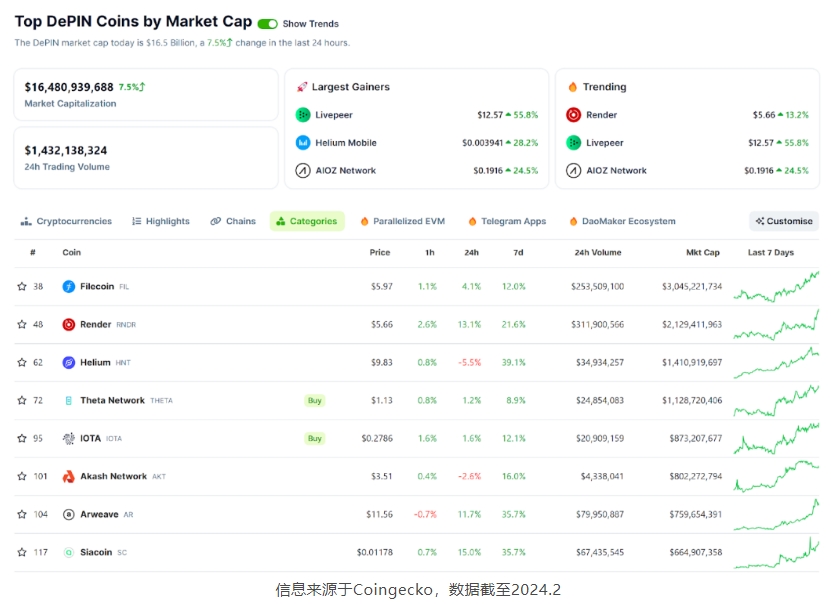Open the DaoMaker Ecosystem category
The width and height of the screenshot is (831, 604).
pyautogui.click(x=623, y=221)
